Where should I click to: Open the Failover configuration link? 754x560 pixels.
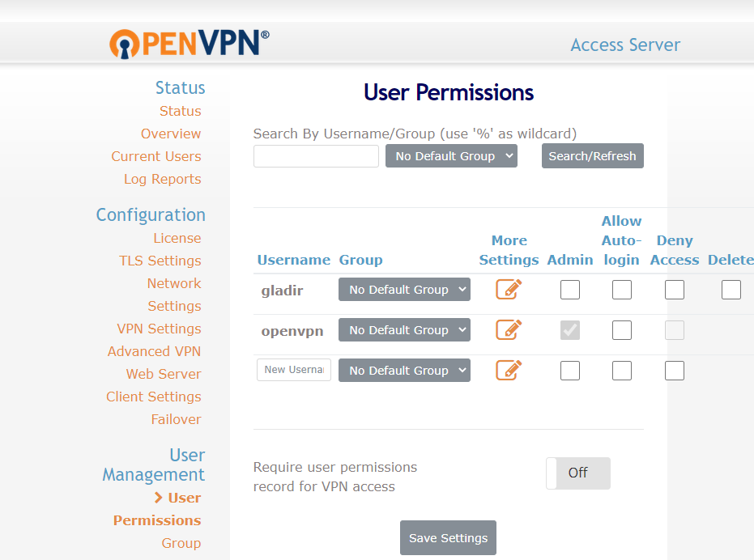pos(176,419)
